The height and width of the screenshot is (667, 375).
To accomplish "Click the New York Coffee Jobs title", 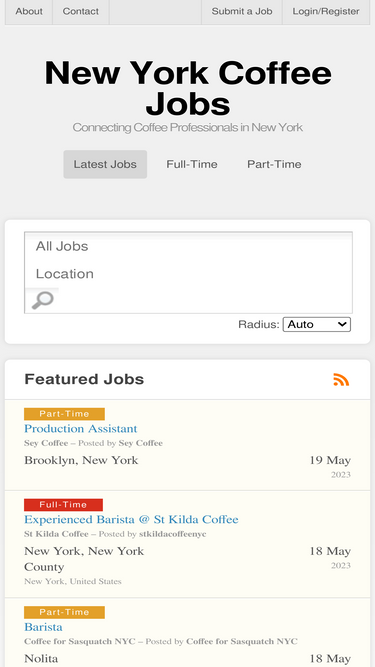I will click(188, 88).
